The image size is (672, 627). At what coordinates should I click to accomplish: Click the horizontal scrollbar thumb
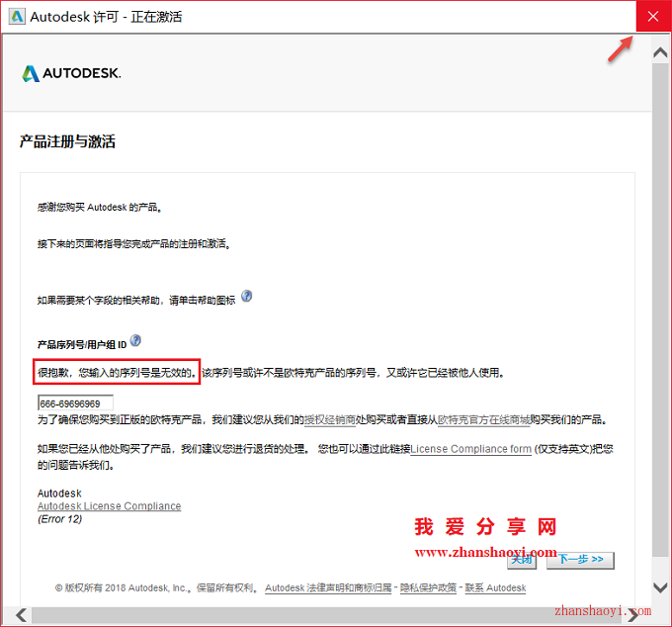(x=326, y=615)
